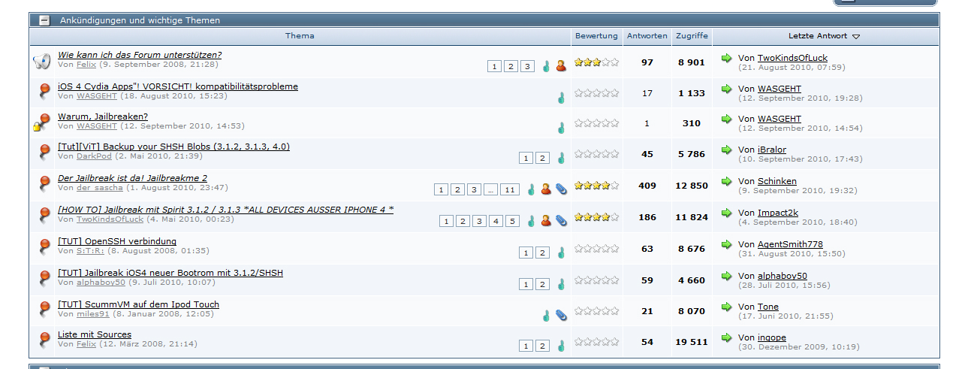Go to page 2 of SHSH Blobs thread
This screenshot has width=980, height=369.
pos(542,158)
